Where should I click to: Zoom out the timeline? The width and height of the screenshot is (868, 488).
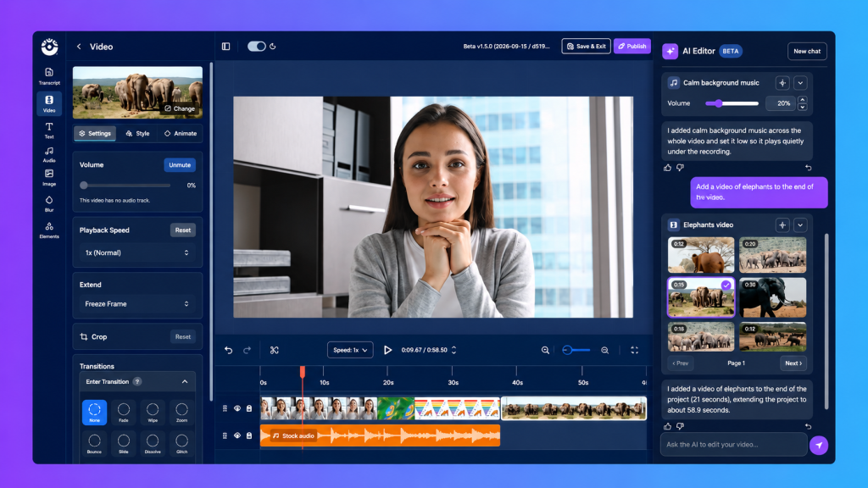click(545, 350)
